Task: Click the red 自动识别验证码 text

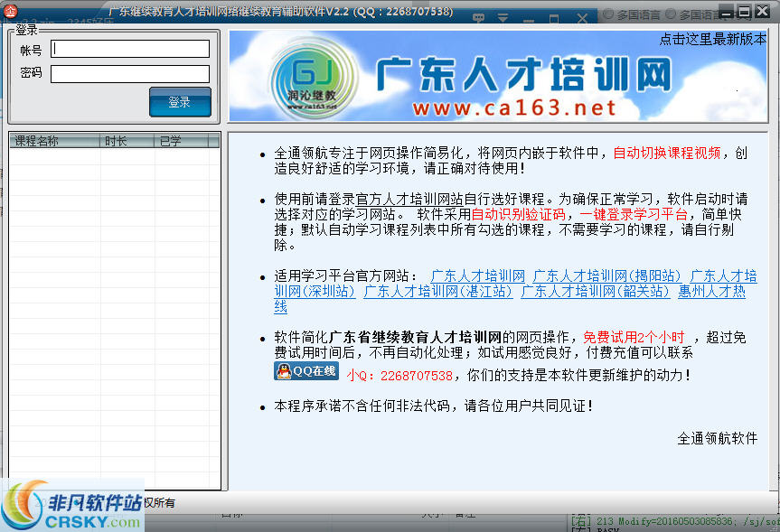Action: (518, 215)
